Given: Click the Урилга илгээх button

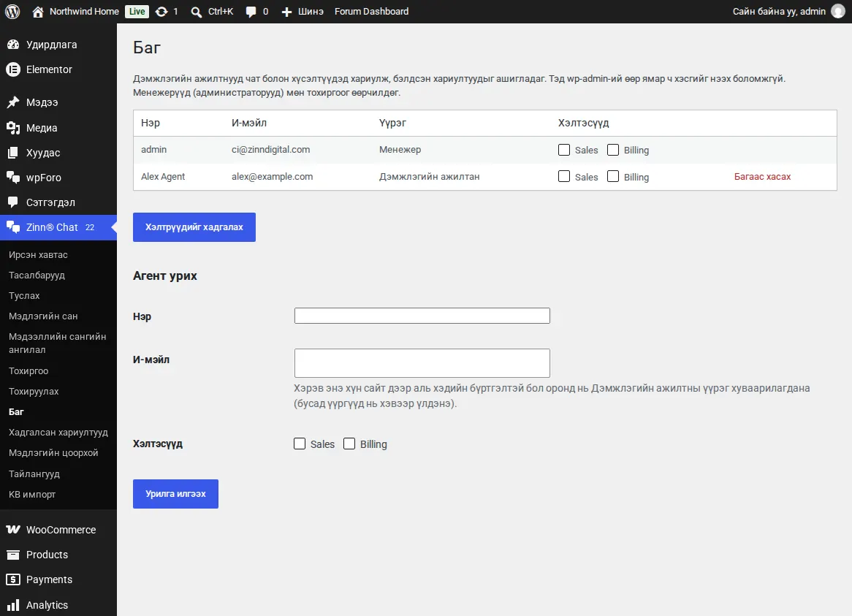Looking at the screenshot, I should tap(175, 494).
